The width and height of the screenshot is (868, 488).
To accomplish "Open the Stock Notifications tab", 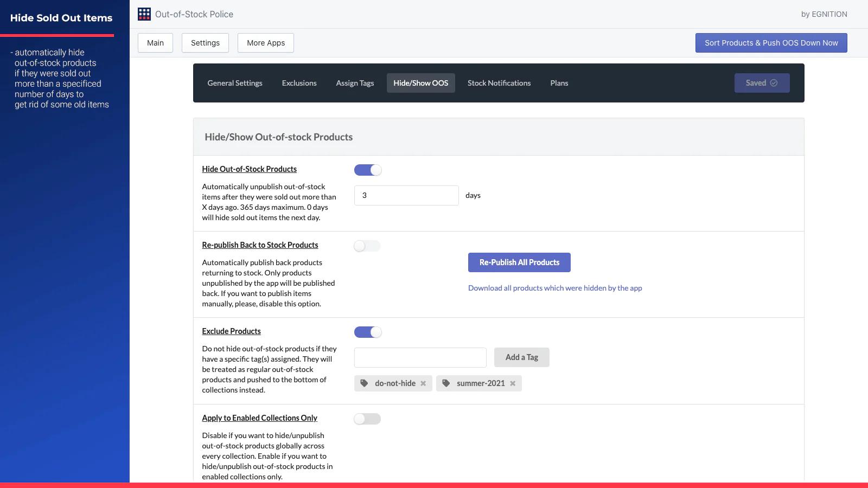I will (x=499, y=83).
